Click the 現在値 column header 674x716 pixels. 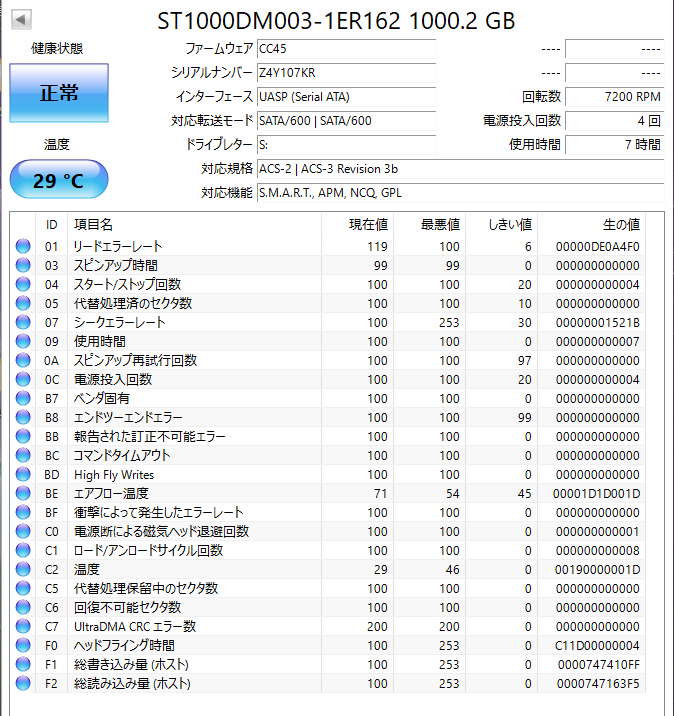[368, 224]
